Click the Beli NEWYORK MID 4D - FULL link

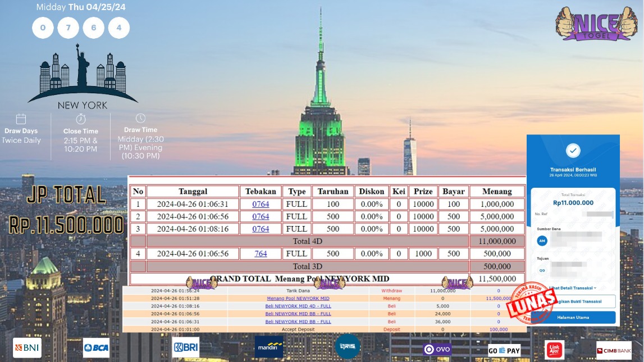click(298, 306)
